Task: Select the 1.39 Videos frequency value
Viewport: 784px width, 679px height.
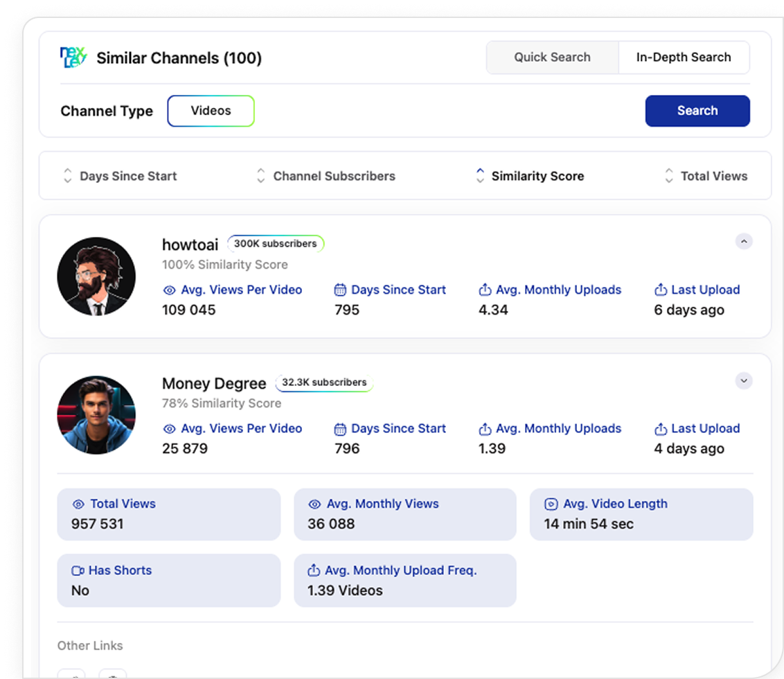Action: pyautogui.click(x=345, y=590)
